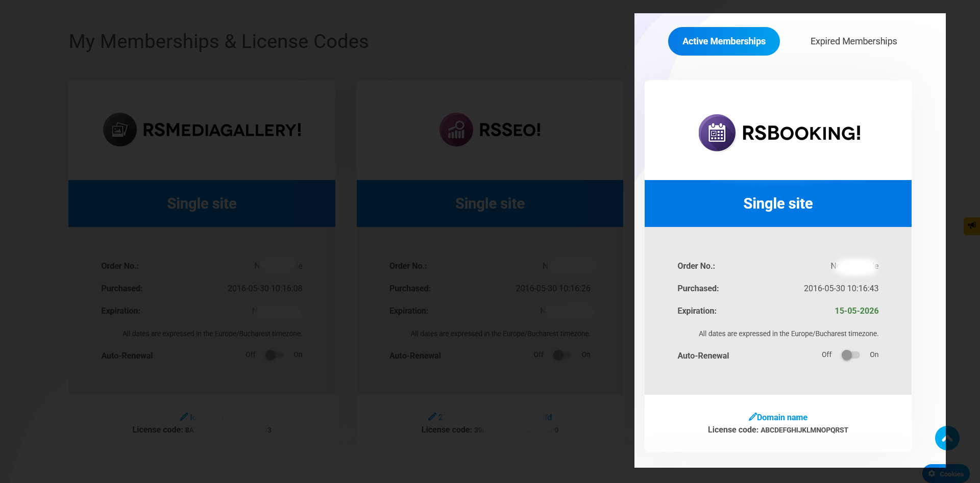The image size is (980, 483).
Task: Open the Cookies settings button
Action: 946,474
